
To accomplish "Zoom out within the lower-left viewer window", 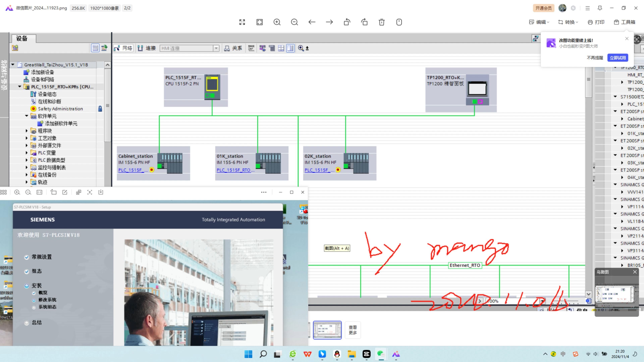I will [28, 192].
